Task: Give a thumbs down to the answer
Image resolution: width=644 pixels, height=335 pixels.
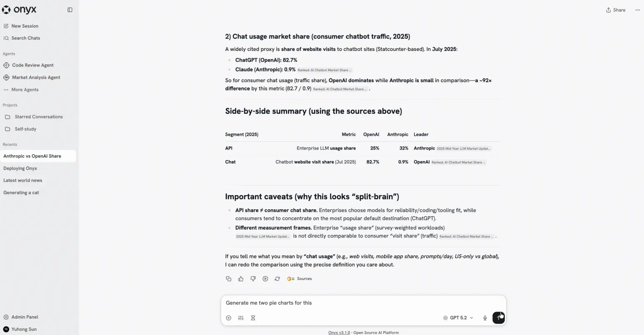Action: (x=253, y=278)
